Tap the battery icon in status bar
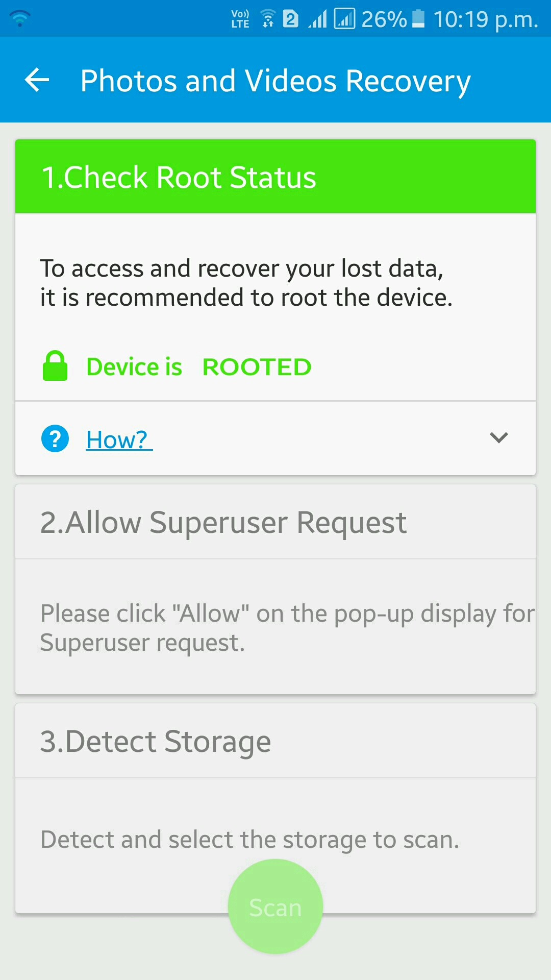Viewport: 551px width, 980px height. pyautogui.click(x=418, y=19)
